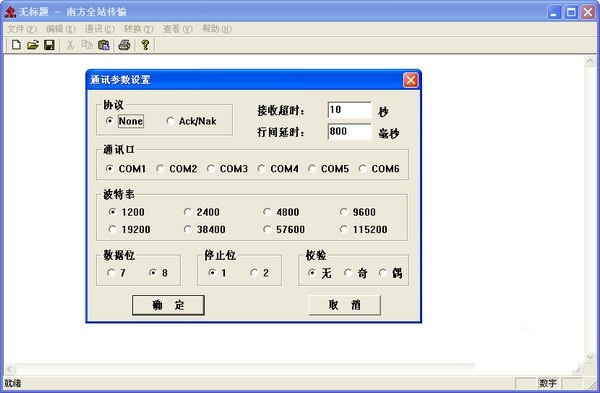Click the New document toolbar icon
This screenshot has width=600, height=393.
pyautogui.click(x=16, y=45)
